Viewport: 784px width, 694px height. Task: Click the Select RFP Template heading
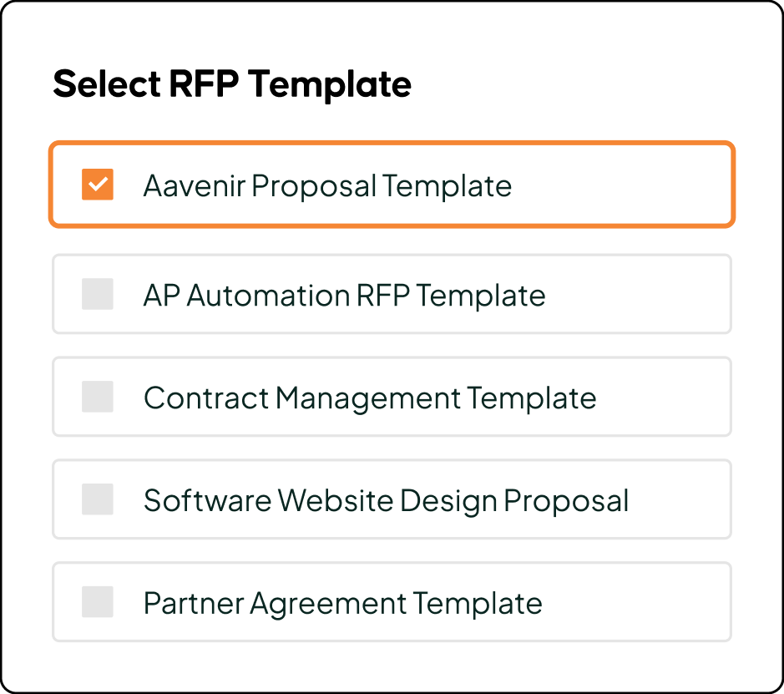pos(232,84)
